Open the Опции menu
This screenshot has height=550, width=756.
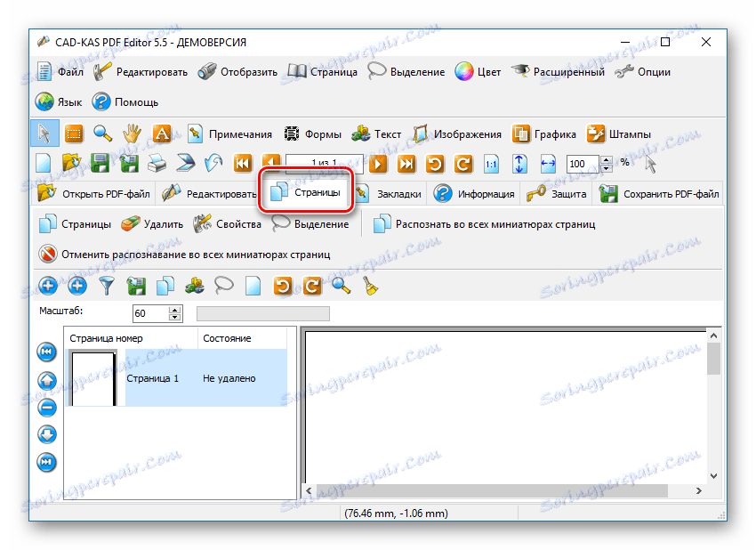643,72
